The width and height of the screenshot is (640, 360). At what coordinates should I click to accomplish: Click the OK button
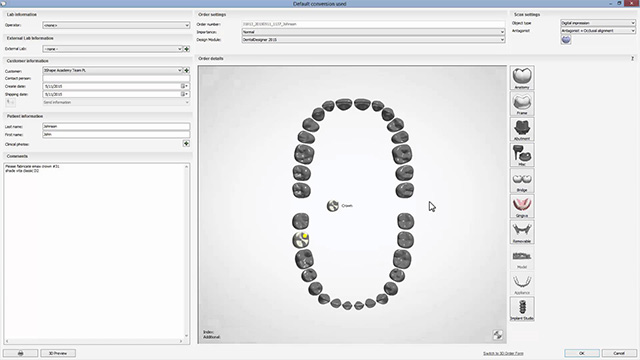pos(582,353)
